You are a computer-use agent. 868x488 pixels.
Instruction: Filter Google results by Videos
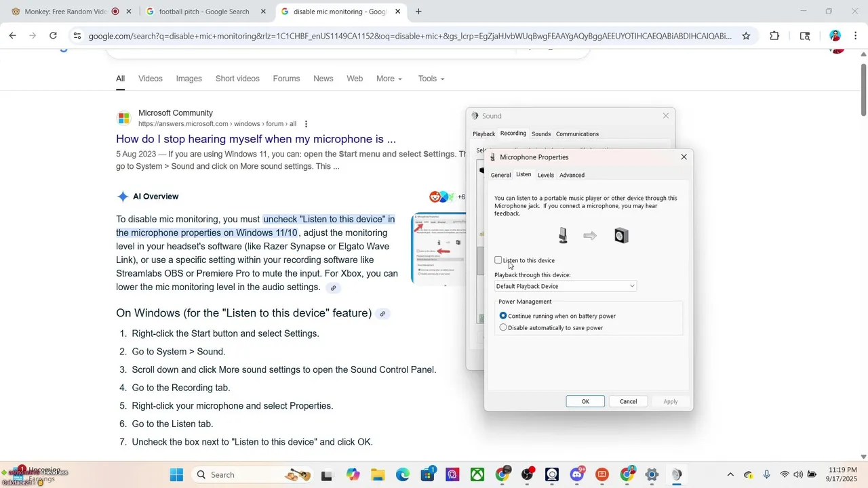(x=151, y=79)
